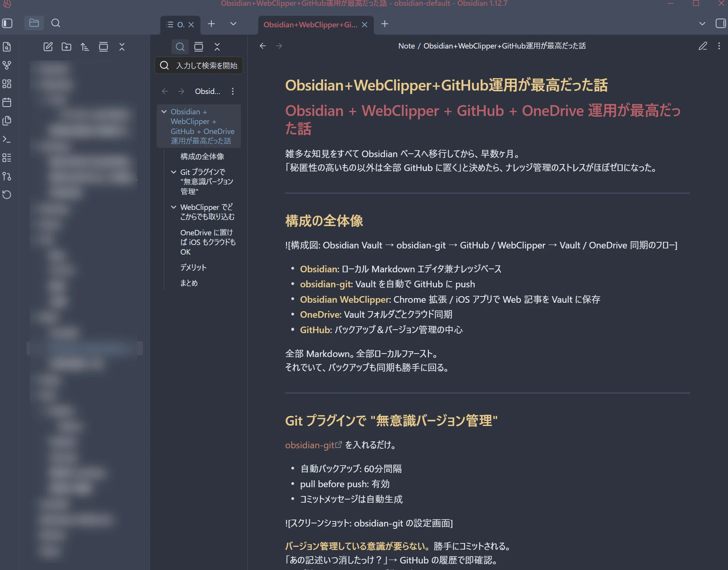
Task: Click the outline panel layout icon
Action: tap(198, 47)
